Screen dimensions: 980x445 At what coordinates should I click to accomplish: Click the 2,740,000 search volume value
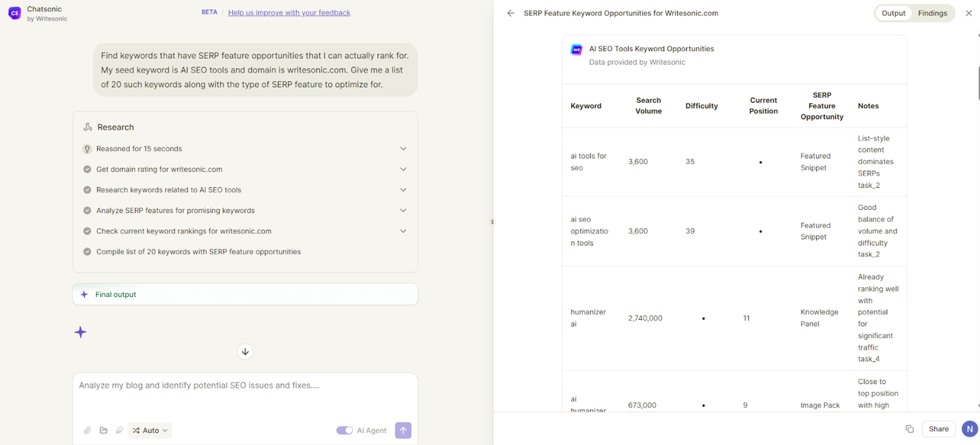pyautogui.click(x=645, y=318)
